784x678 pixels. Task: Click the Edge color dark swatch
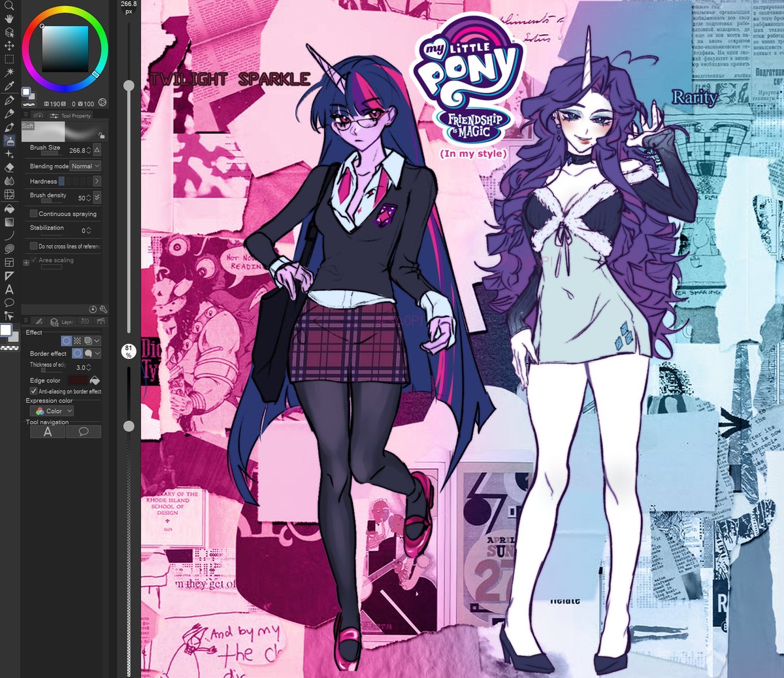(x=78, y=381)
